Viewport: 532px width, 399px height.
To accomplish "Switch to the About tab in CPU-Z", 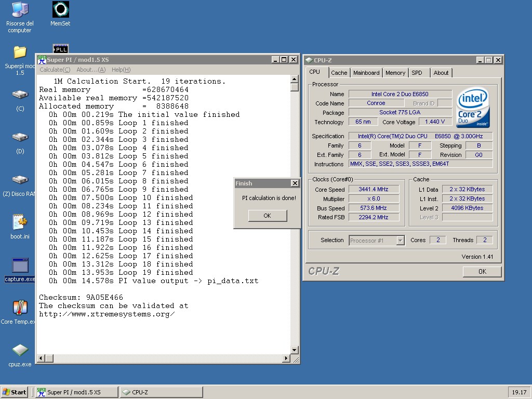I will pyautogui.click(x=441, y=73).
